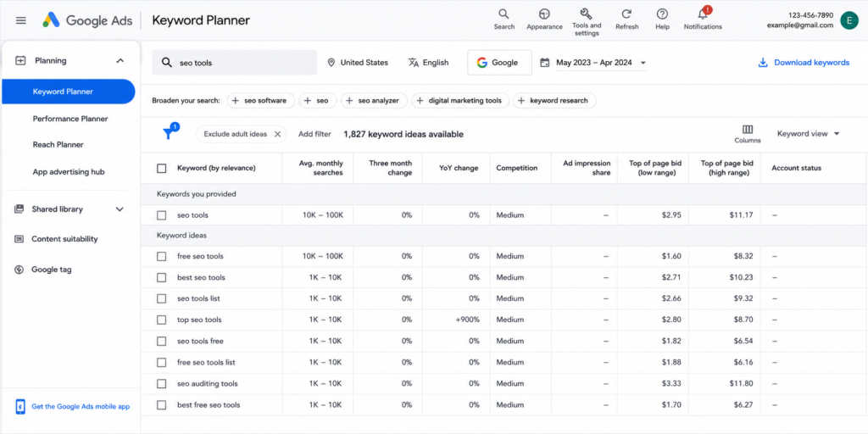868x434 pixels.
Task: Open the Keyword view dropdown
Action: point(808,133)
